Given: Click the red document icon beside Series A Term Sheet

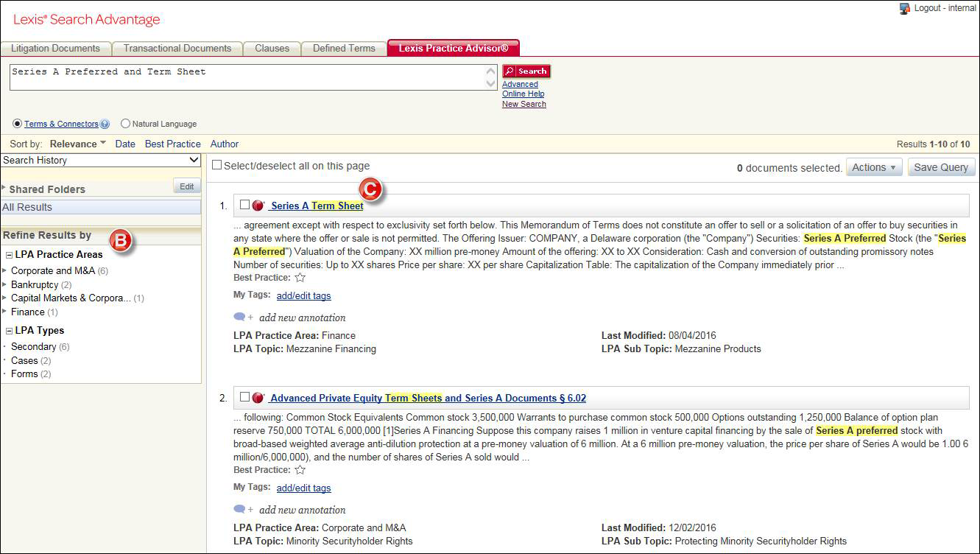Looking at the screenshot, I should coord(258,206).
